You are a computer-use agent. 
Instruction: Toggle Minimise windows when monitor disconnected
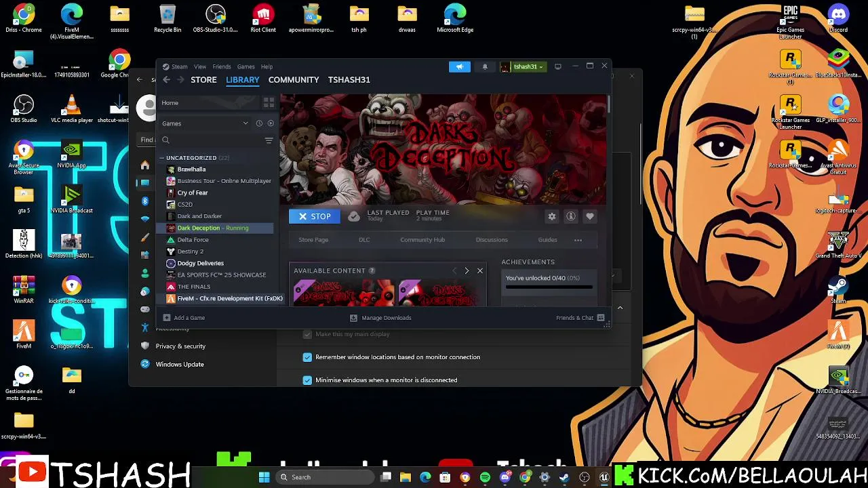[307, 380]
